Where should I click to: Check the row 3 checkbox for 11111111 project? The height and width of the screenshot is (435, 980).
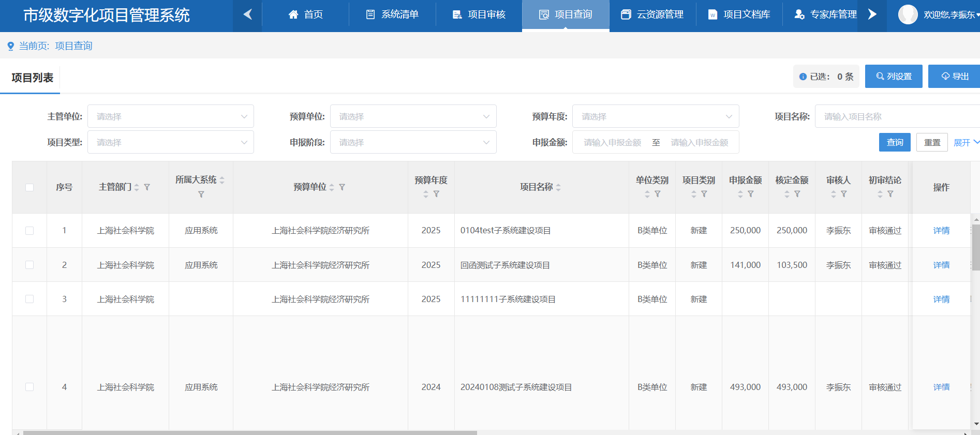click(29, 299)
